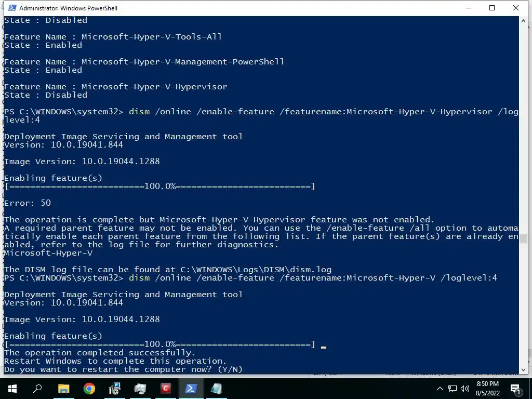
Task: Open the Windows Start menu
Action: click(x=12, y=389)
